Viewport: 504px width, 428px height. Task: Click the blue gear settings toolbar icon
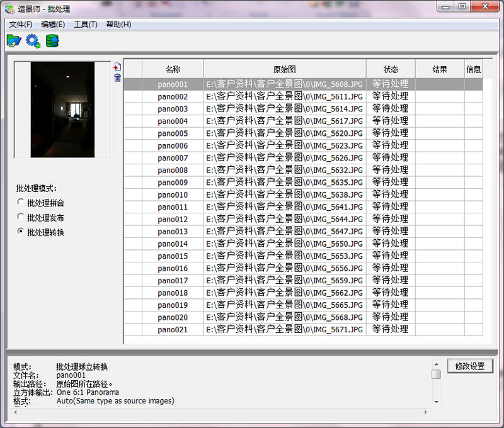coord(33,41)
